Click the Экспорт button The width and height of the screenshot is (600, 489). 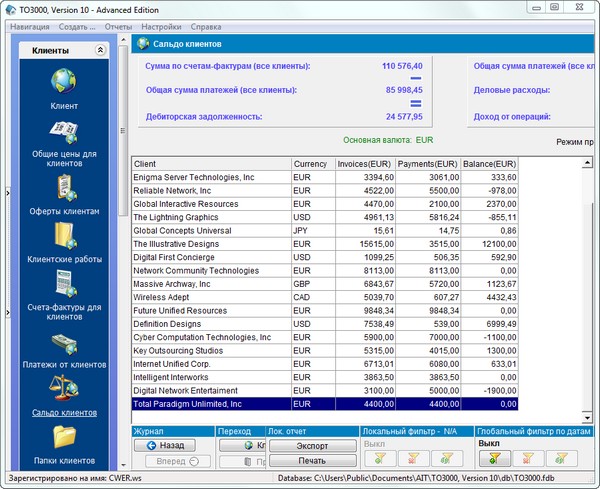click(x=312, y=445)
